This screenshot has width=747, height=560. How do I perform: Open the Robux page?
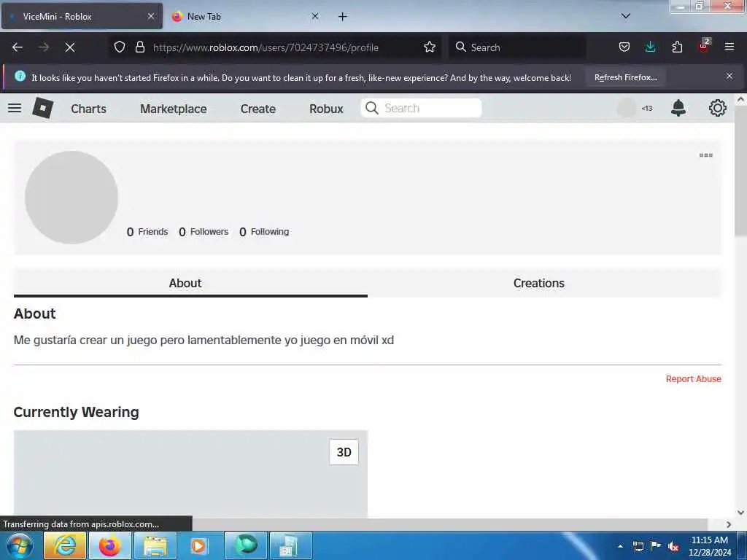click(326, 109)
